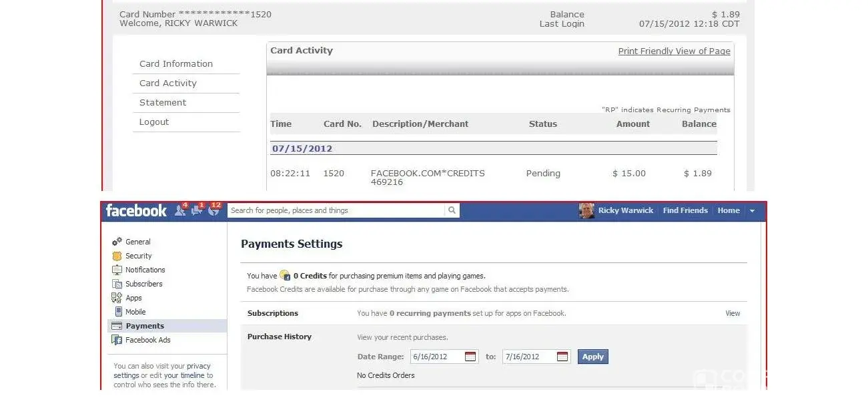The image size is (868, 412).
Task: Select Security in settings sidebar
Action: pyautogui.click(x=139, y=256)
